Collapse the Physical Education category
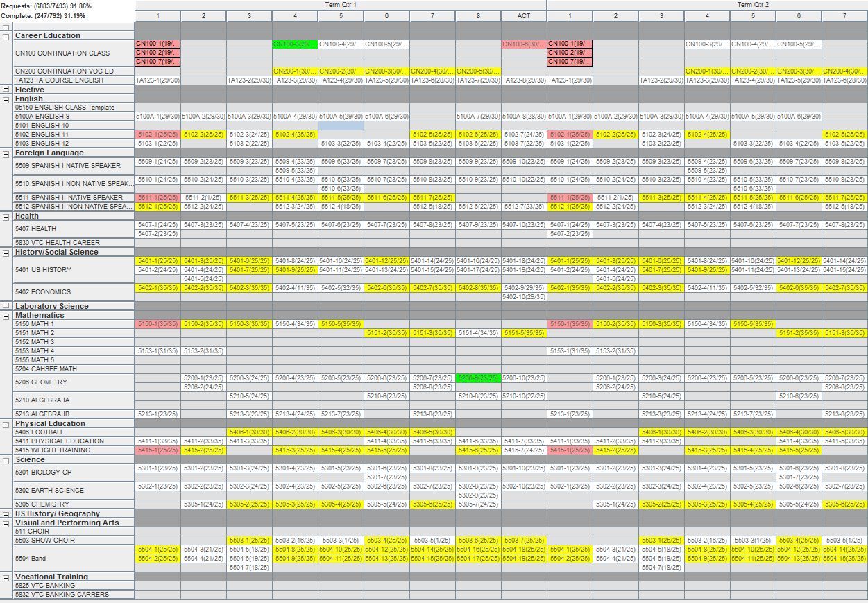This screenshot has height=603, width=868. 6,423
